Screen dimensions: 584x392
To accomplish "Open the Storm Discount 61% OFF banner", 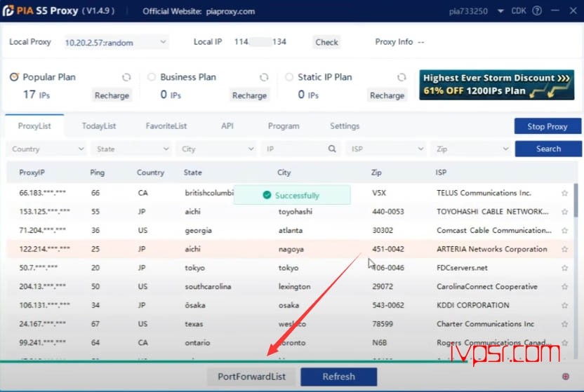I will pyautogui.click(x=496, y=85).
